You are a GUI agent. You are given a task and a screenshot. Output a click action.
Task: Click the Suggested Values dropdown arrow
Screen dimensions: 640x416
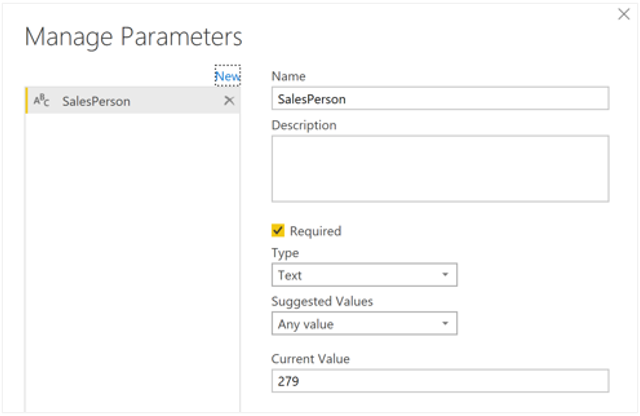click(x=444, y=324)
